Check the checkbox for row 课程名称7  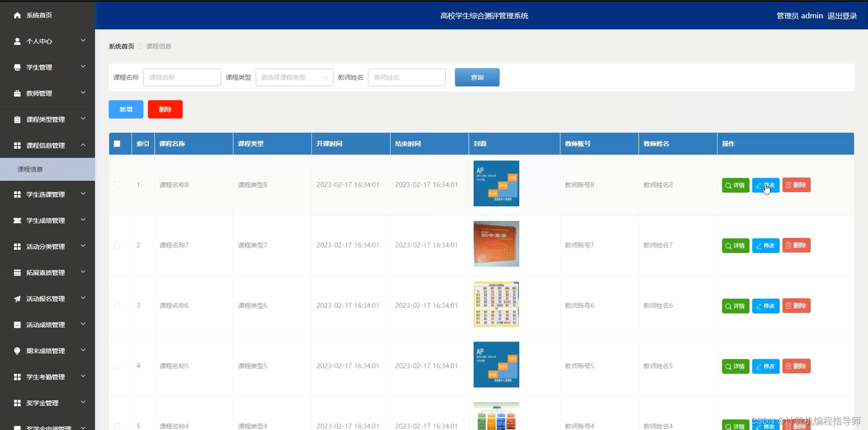click(117, 245)
